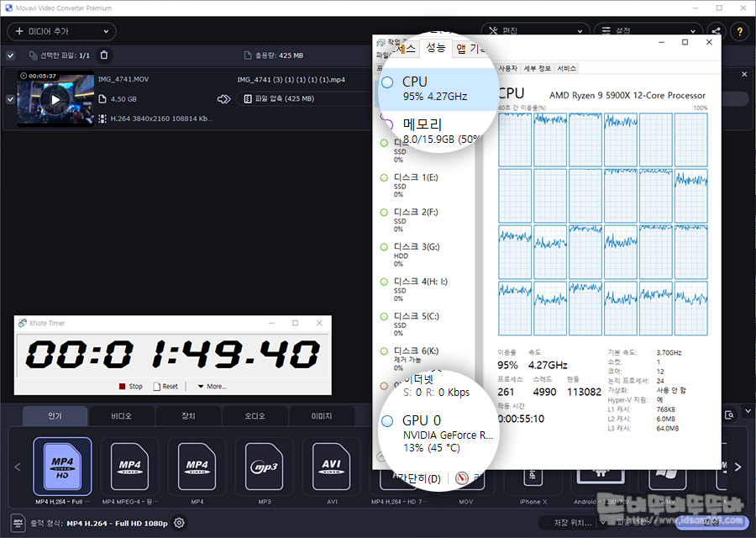Switch to 서비스 services tab
The height and width of the screenshot is (538, 756).
[x=566, y=69]
